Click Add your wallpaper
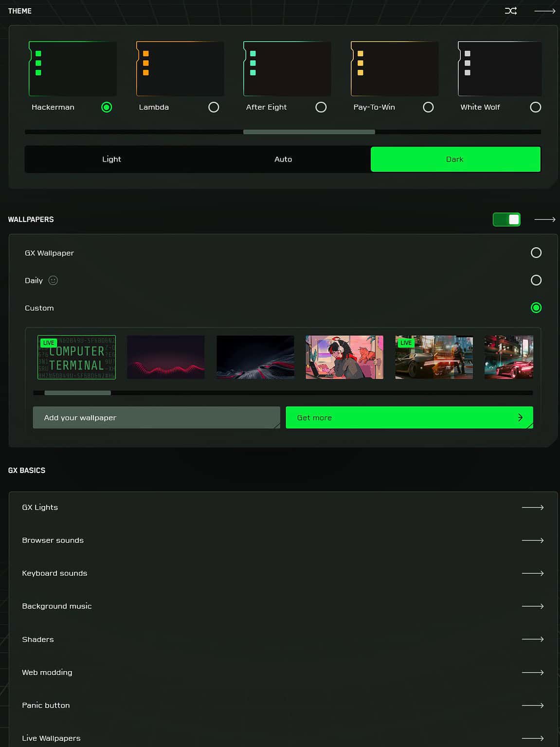Viewport: 560px width, 747px height. (x=156, y=417)
